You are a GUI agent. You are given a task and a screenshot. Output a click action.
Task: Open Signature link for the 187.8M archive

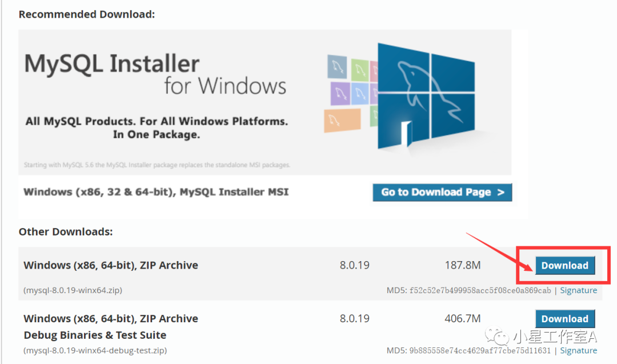pos(578,290)
